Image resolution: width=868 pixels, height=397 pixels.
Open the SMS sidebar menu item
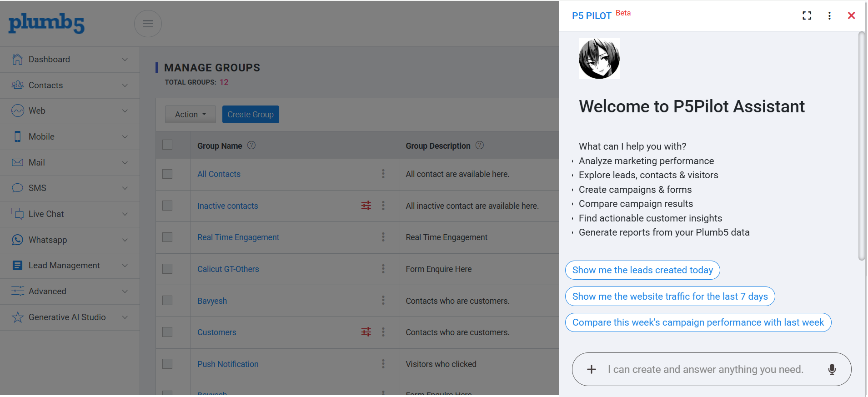click(70, 188)
